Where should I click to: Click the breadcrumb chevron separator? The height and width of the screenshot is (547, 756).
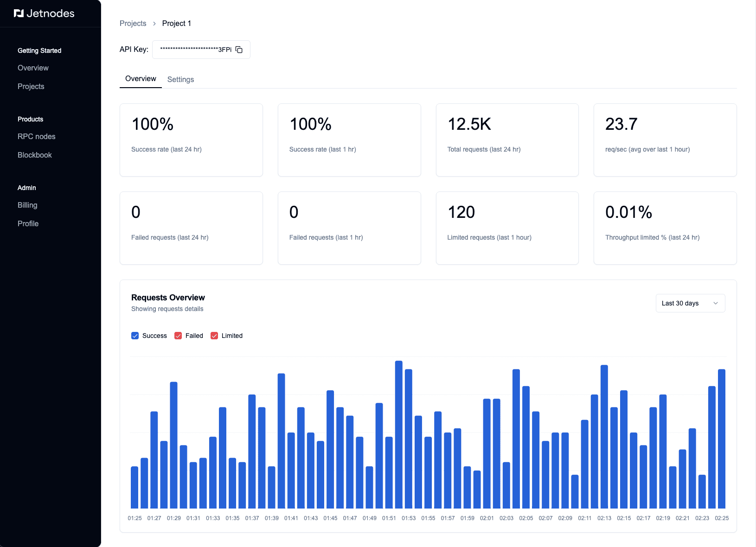point(154,24)
